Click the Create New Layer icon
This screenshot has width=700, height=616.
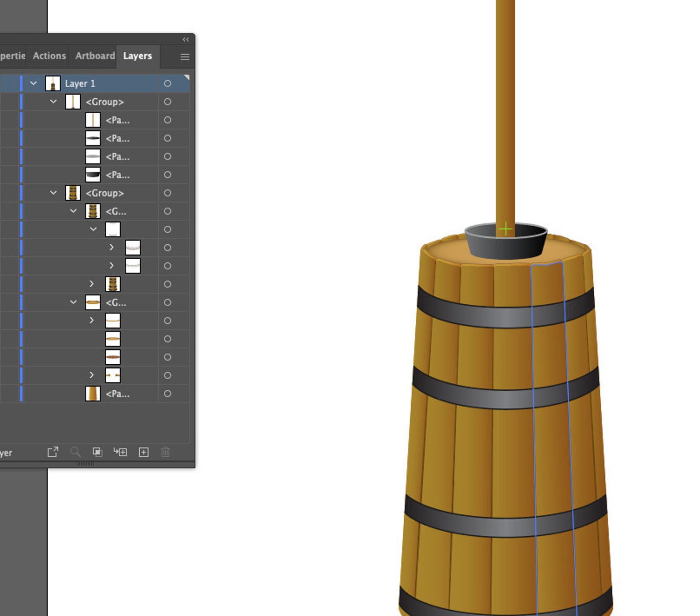[x=144, y=452]
